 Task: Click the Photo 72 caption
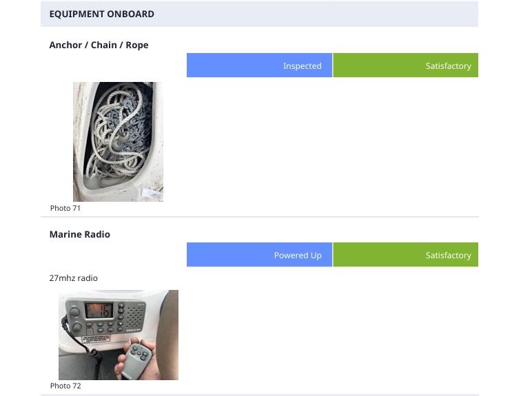(65, 386)
